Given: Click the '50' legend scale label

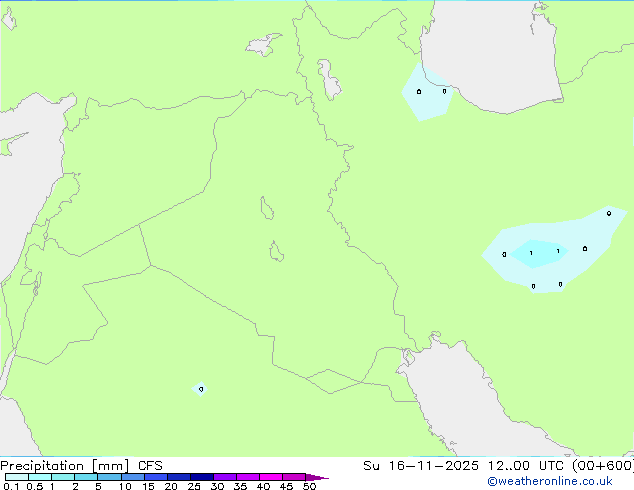Looking at the screenshot, I should [x=309, y=486].
